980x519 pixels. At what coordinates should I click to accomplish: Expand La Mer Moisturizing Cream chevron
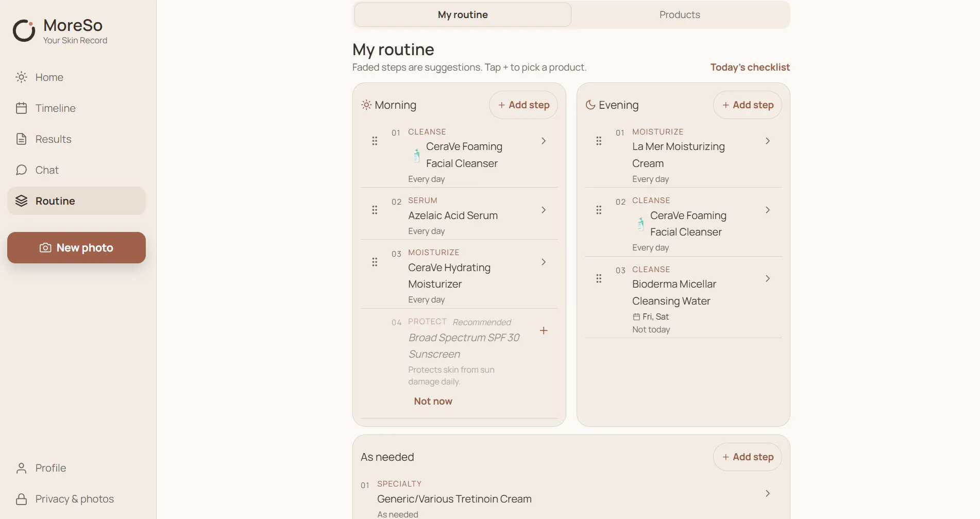click(768, 141)
